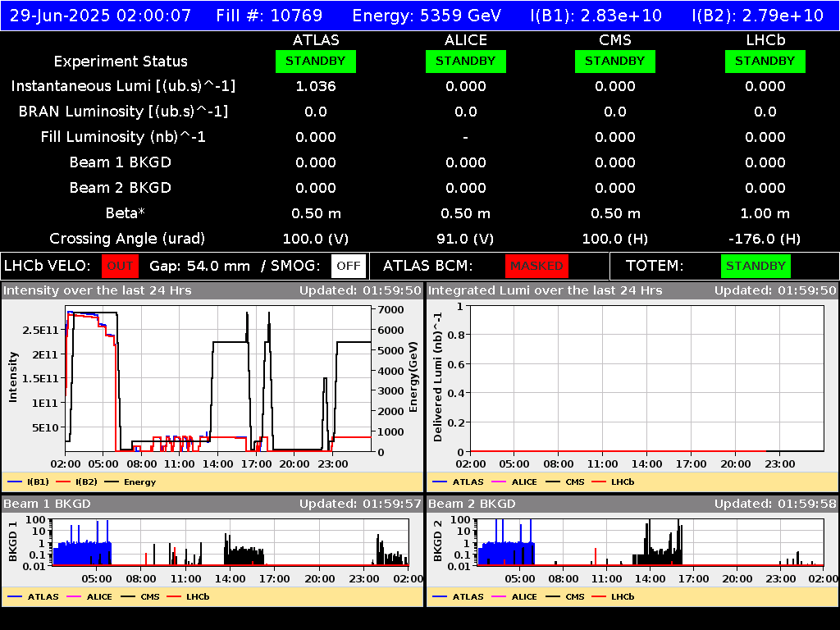
Task: Click the 'Experiment Status' row label
Action: (121, 62)
